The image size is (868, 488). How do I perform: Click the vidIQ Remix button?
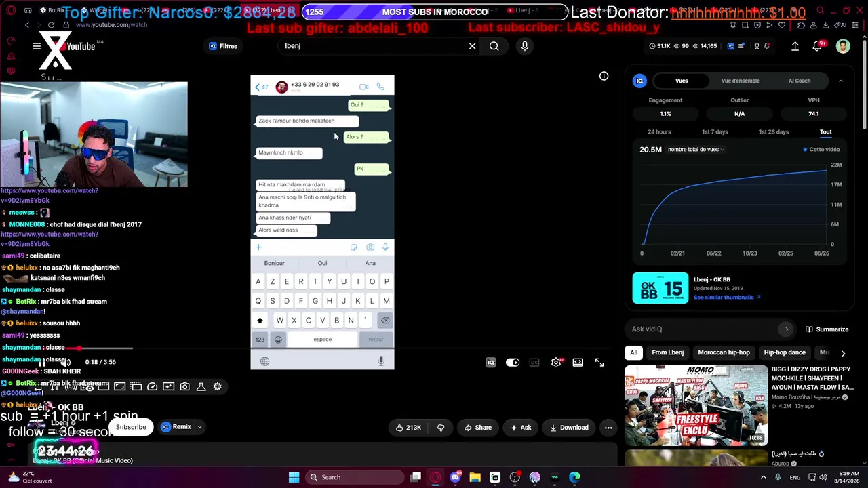[x=176, y=427]
